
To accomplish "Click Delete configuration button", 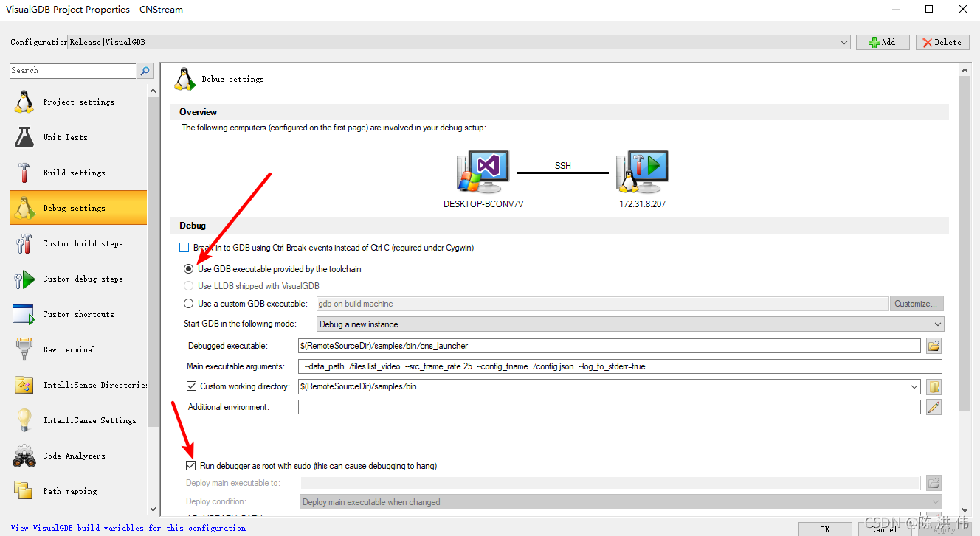I will pos(942,42).
